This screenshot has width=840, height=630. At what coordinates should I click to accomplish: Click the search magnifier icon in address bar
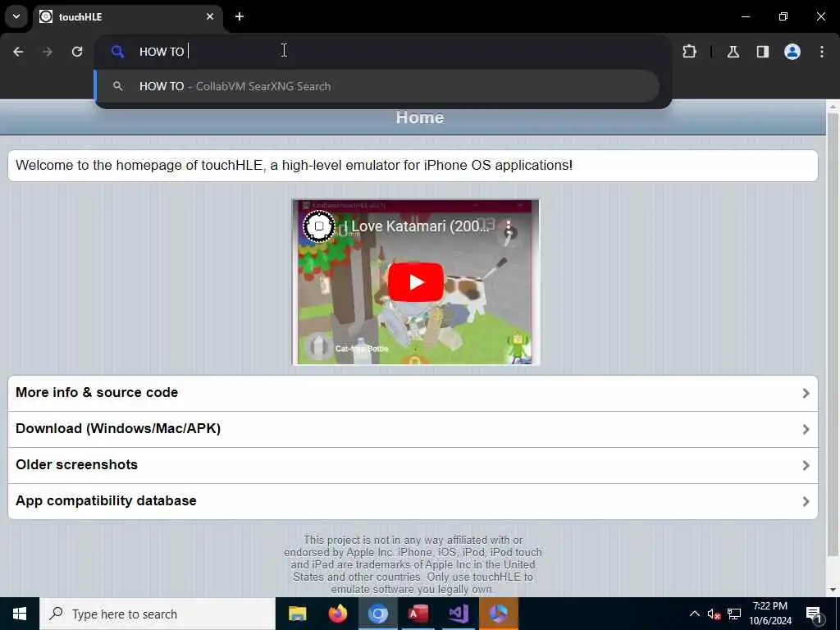[117, 52]
